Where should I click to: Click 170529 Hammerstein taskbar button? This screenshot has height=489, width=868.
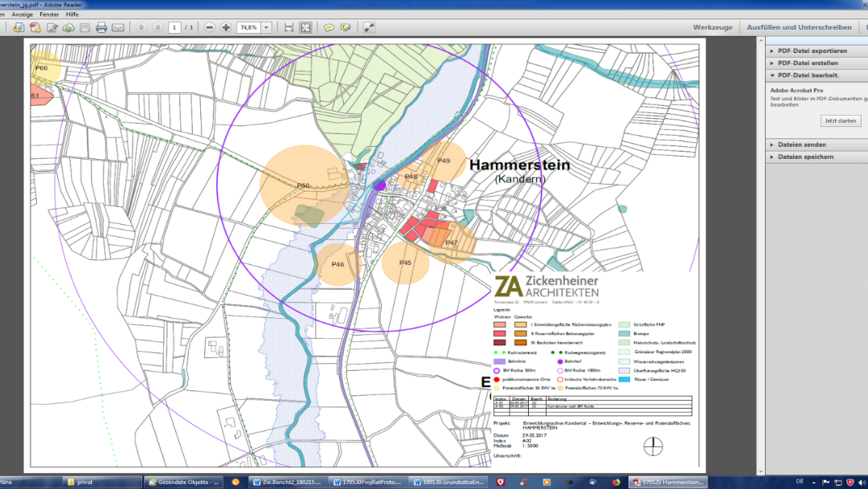(668, 483)
